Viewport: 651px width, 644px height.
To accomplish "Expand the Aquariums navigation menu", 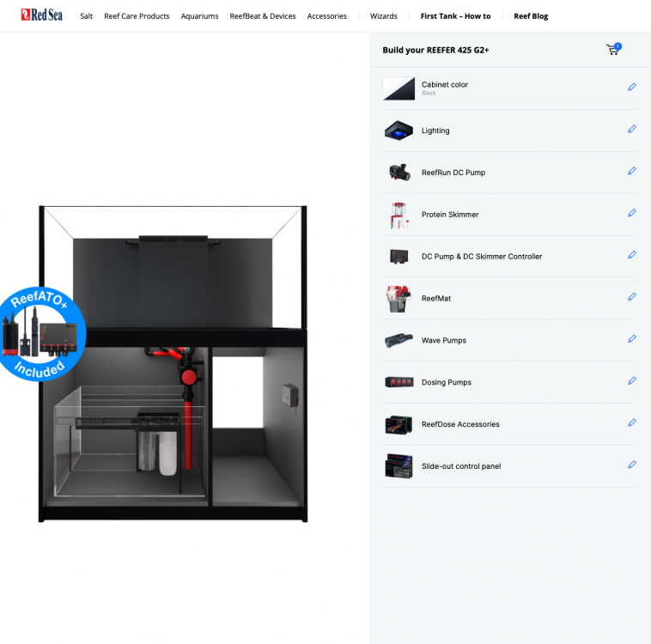I will click(x=199, y=16).
